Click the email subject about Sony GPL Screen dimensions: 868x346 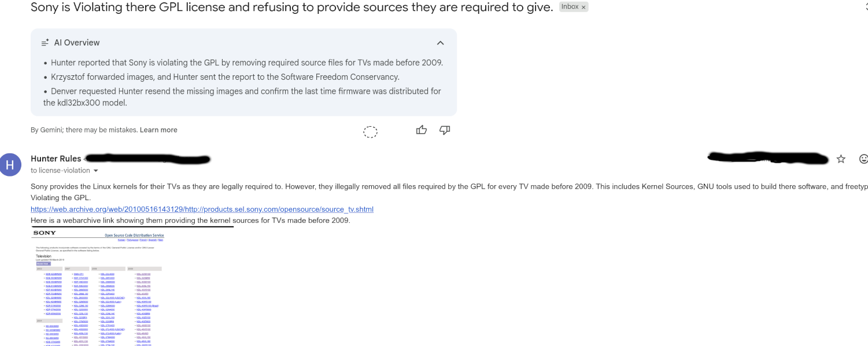292,8
